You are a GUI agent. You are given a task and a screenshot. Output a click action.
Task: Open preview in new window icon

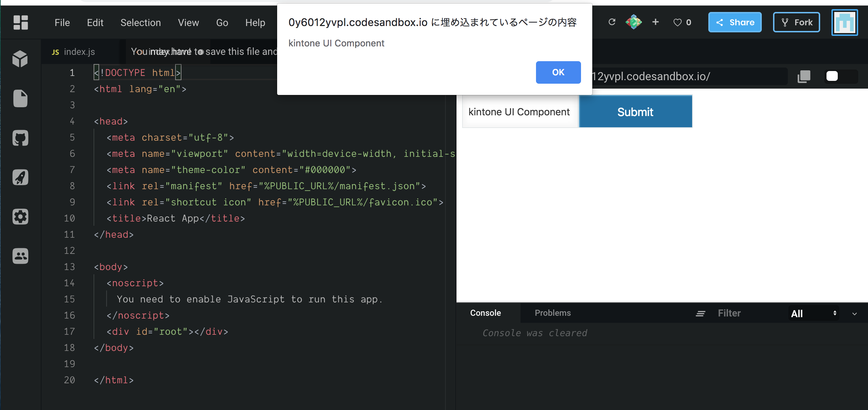click(804, 76)
